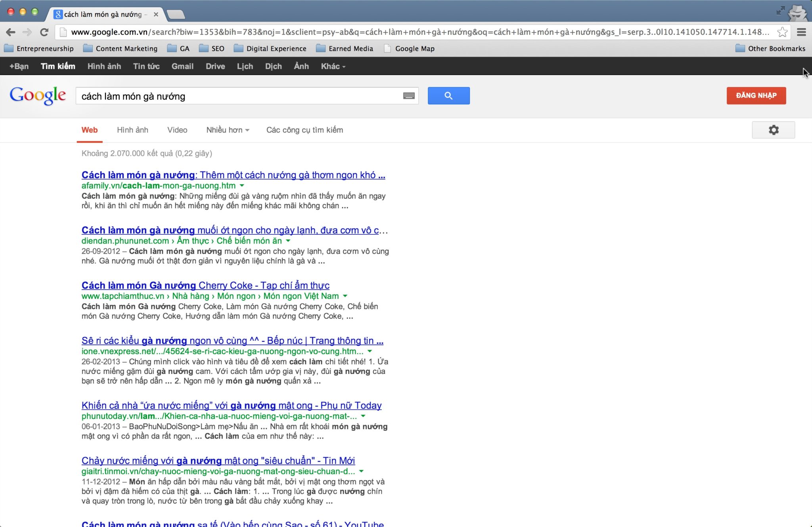
Task: Expand arrow next to afamily.vn URL
Action: [242, 186]
